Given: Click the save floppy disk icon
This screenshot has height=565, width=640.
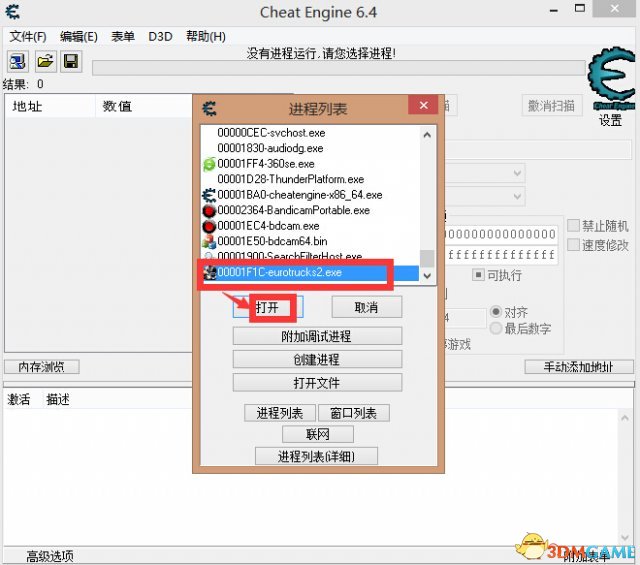Looking at the screenshot, I should (x=71, y=61).
